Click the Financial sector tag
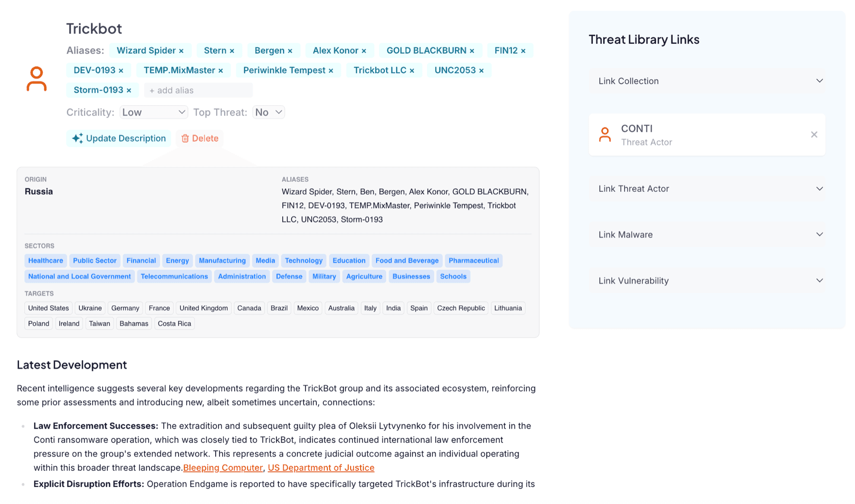Image resolution: width=855 pixels, height=504 pixels. 141,261
